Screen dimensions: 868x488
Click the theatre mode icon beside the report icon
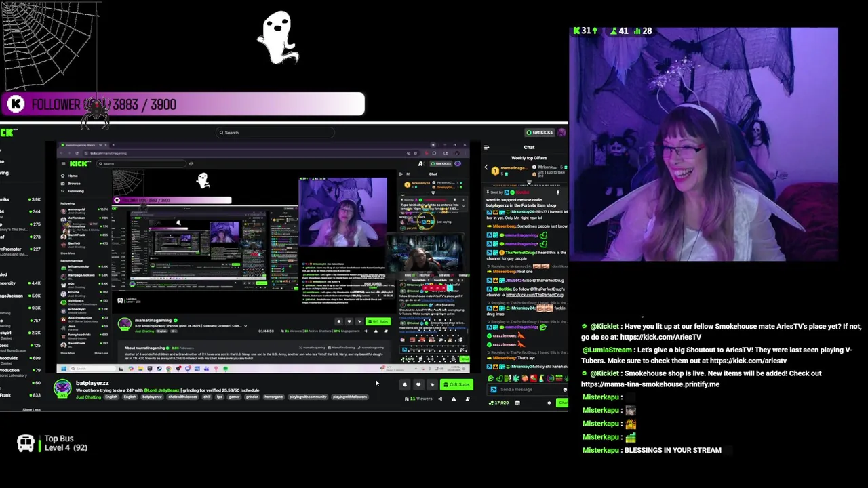[x=467, y=399]
